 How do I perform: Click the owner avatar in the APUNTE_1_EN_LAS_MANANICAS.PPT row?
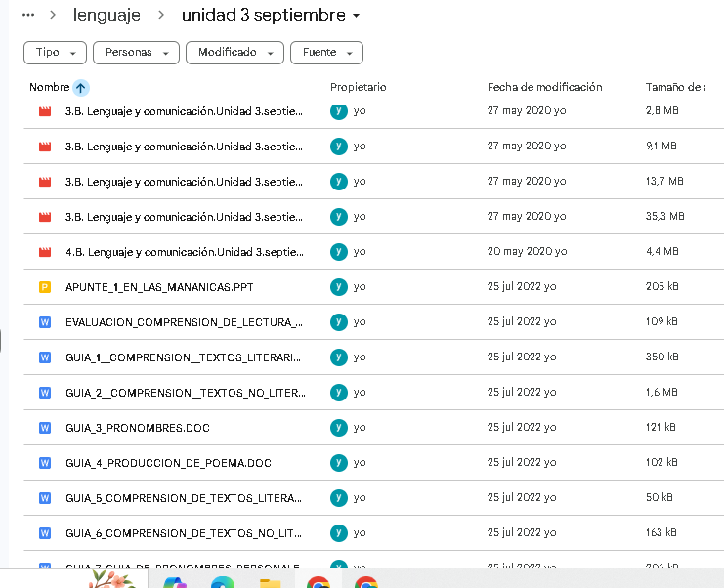pos(339,287)
